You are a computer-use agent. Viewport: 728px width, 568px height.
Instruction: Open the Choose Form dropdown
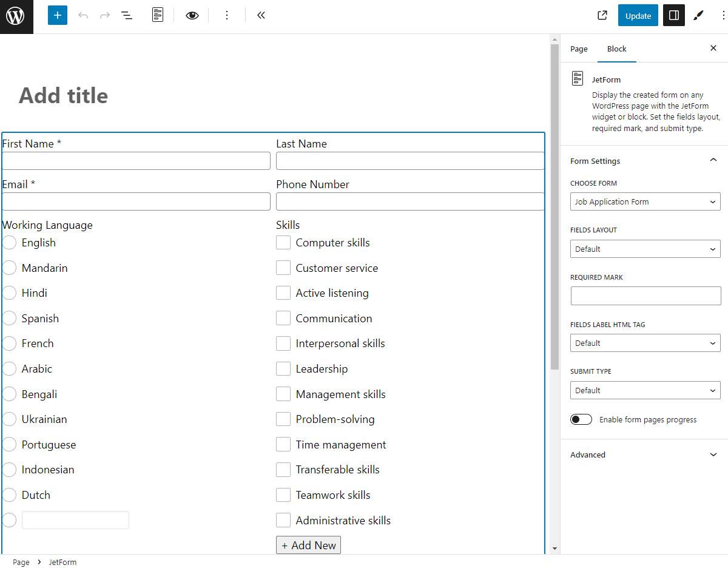(645, 202)
